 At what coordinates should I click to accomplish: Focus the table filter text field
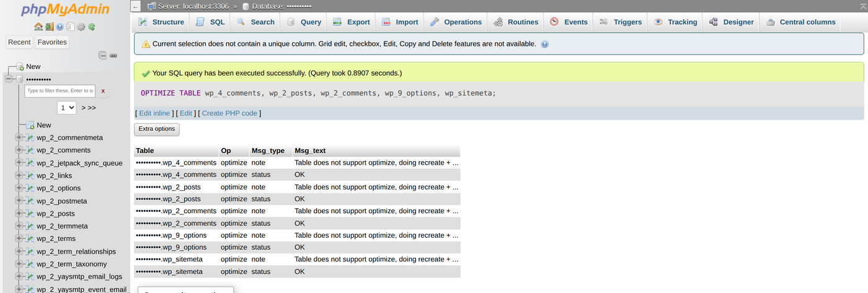pyautogui.click(x=60, y=91)
